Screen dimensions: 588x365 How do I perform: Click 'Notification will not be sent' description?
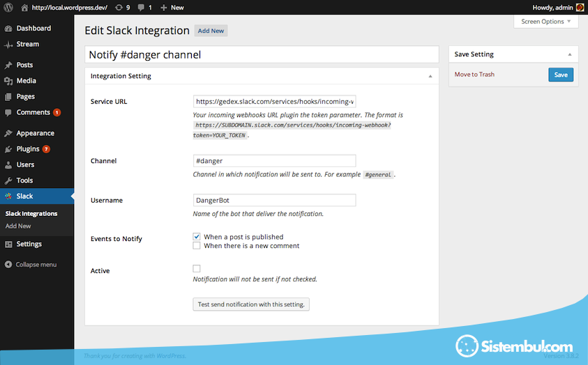pos(255,279)
